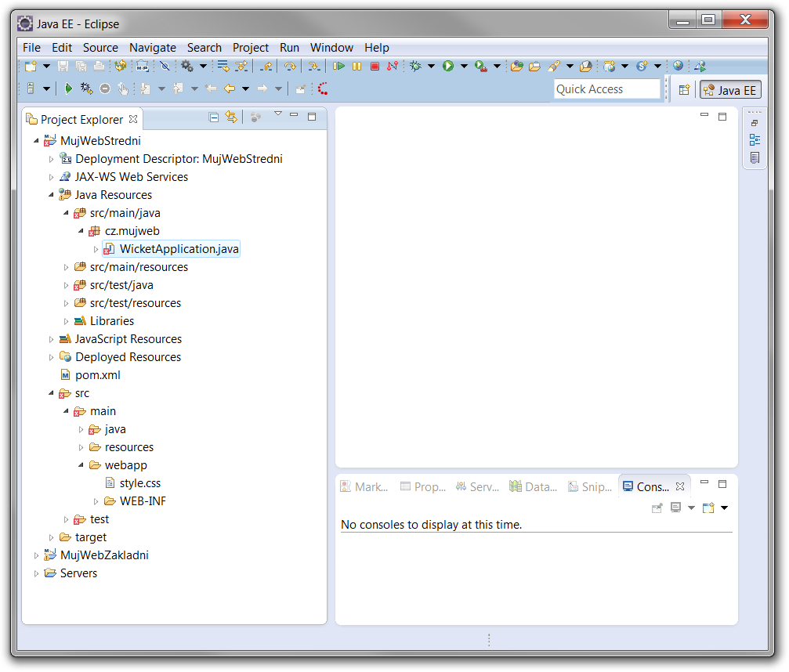789x672 pixels.
Task: Click Collapse All in Project Explorer
Action: pyautogui.click(x=214, y=117)
